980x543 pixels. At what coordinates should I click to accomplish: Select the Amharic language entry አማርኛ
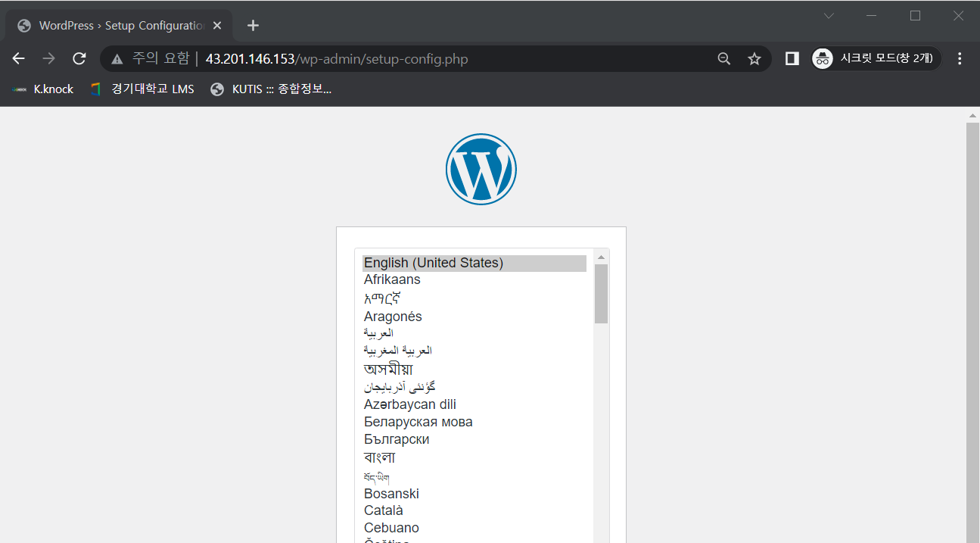pos(474,298)
